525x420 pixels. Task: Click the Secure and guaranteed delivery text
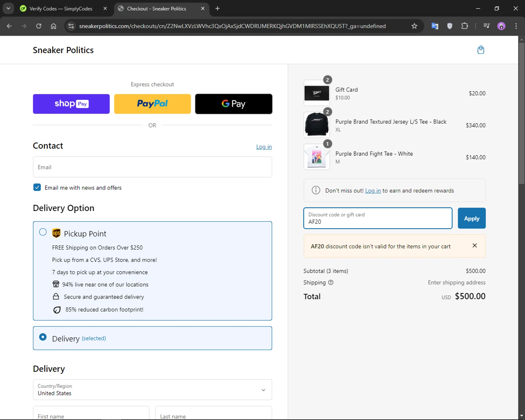(x=104, y=297)
